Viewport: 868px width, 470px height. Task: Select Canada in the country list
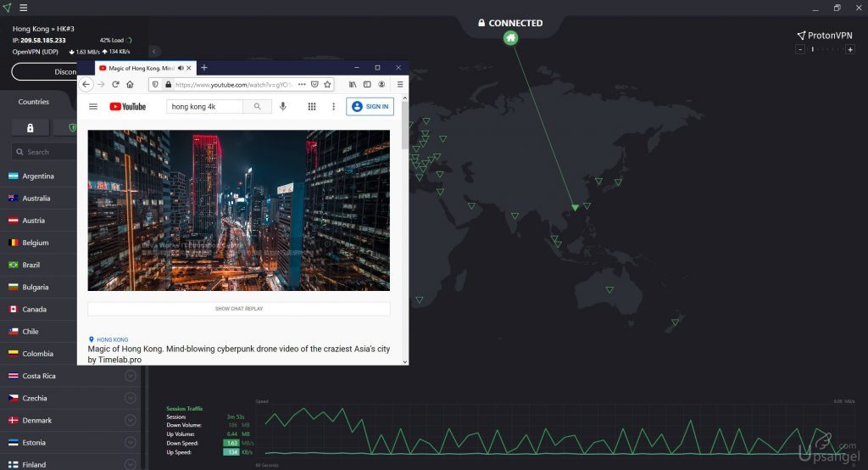coord(39,310)
